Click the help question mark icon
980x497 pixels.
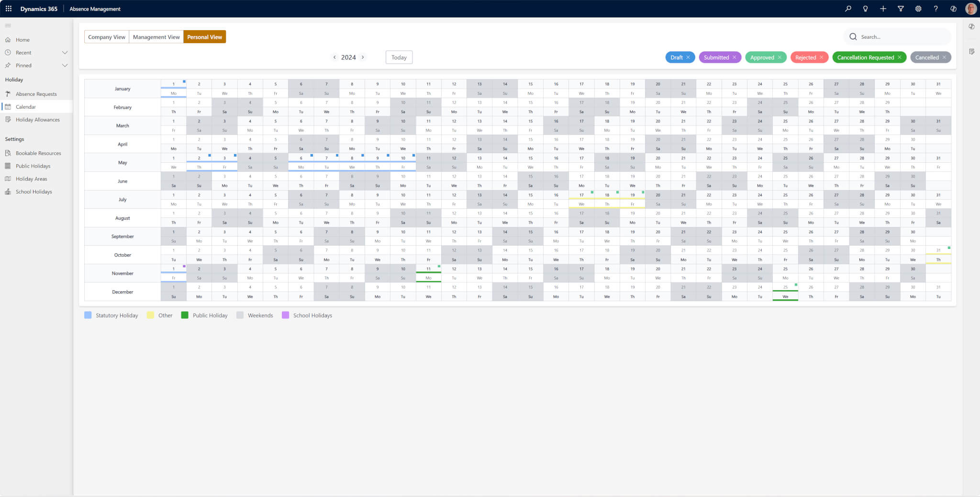click(x=935, y=9)
